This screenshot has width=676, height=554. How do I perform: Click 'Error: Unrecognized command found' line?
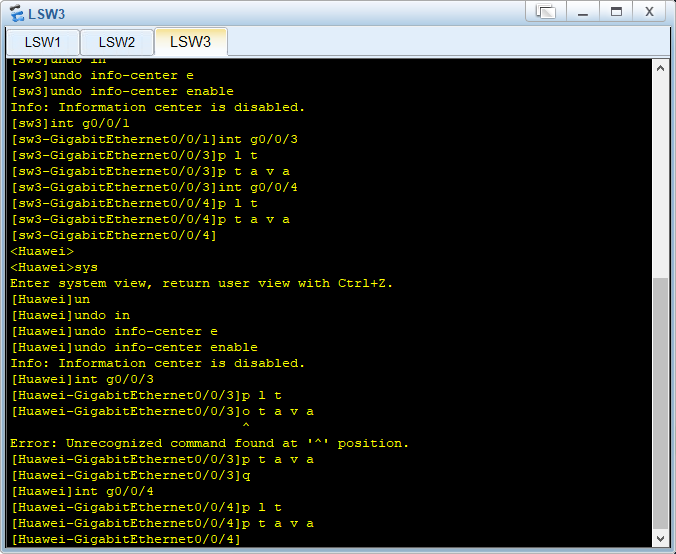[x=210, y=443]
